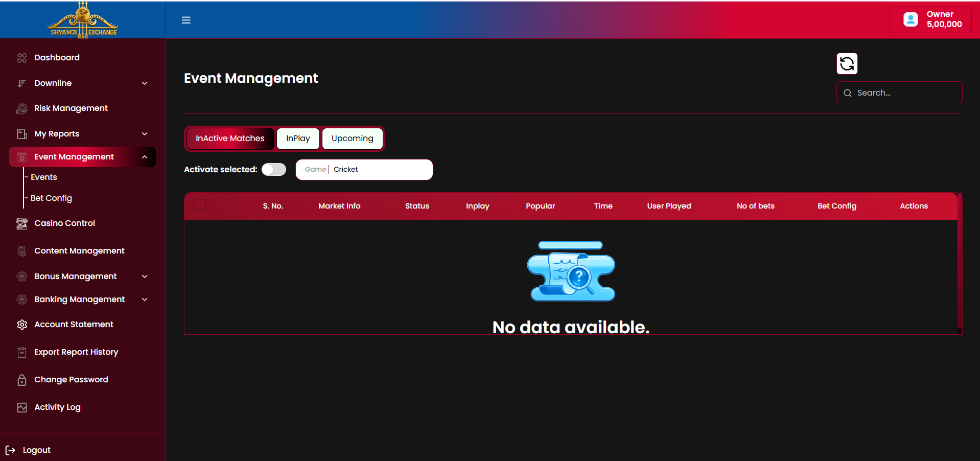Click the Risk Management icon
980x461 pixels.
pos(22,108)
